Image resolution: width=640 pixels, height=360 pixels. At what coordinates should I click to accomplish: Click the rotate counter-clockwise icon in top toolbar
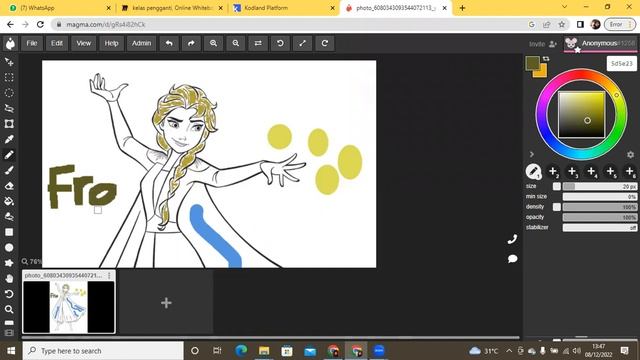pos(280,43)
